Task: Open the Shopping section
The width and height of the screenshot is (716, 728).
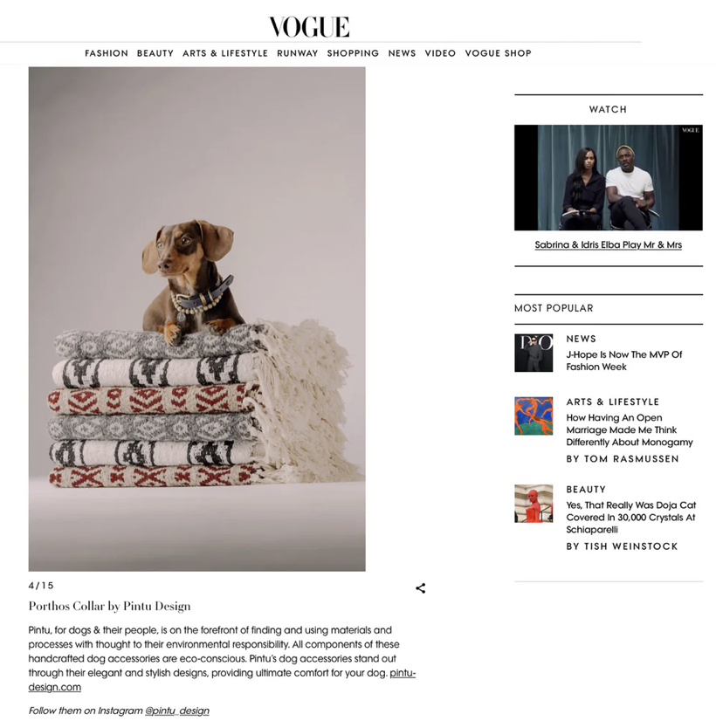Action: point(353,53)
